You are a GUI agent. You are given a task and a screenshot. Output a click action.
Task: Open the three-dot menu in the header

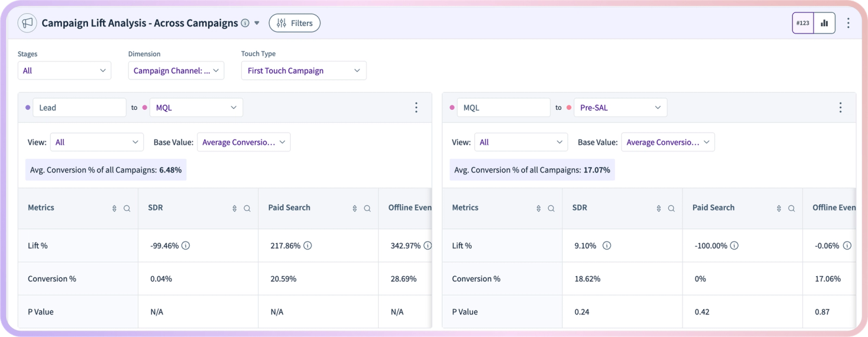(849, 23)
